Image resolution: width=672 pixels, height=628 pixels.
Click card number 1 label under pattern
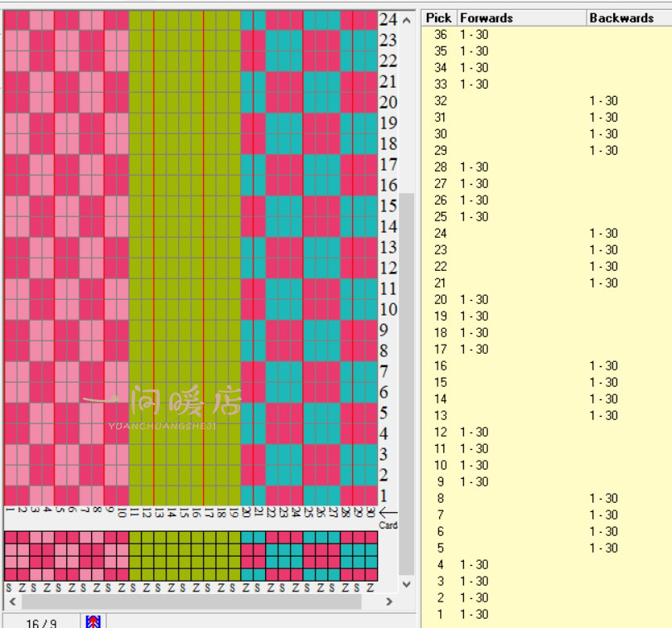click(x=11, y=510)
